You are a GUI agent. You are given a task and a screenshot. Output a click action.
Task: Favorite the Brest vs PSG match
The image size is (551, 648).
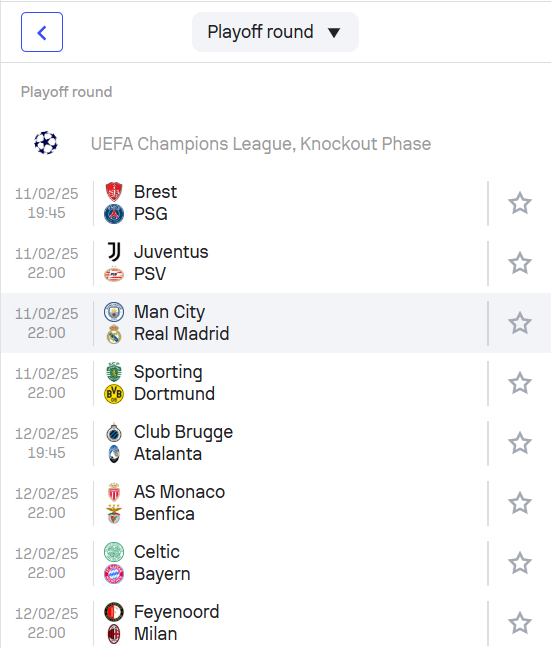[520, 203]
